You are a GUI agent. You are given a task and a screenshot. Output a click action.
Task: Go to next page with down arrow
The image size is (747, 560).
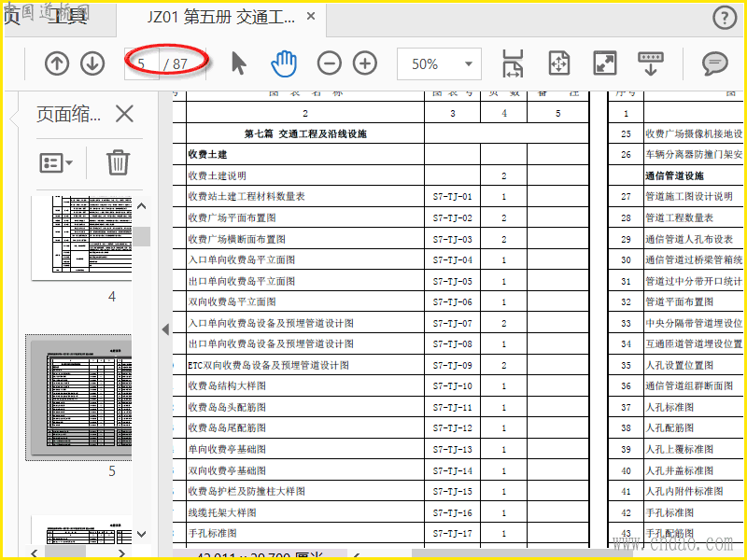tap(92, 63)
